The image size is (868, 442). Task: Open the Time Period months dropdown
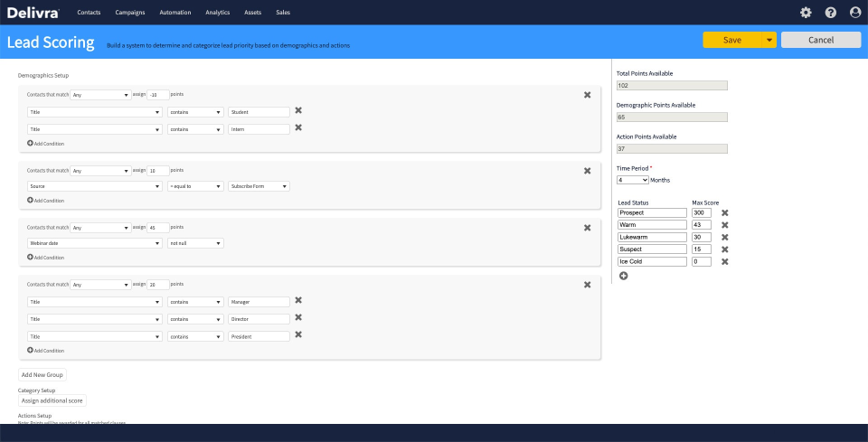coord(633,181)
